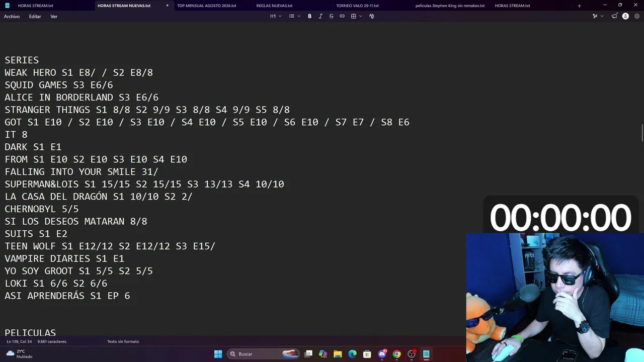Viewport: 644px width, 362px height.
Task: Click the FROM S1 E10 line
Action: (x=96, y=159)
